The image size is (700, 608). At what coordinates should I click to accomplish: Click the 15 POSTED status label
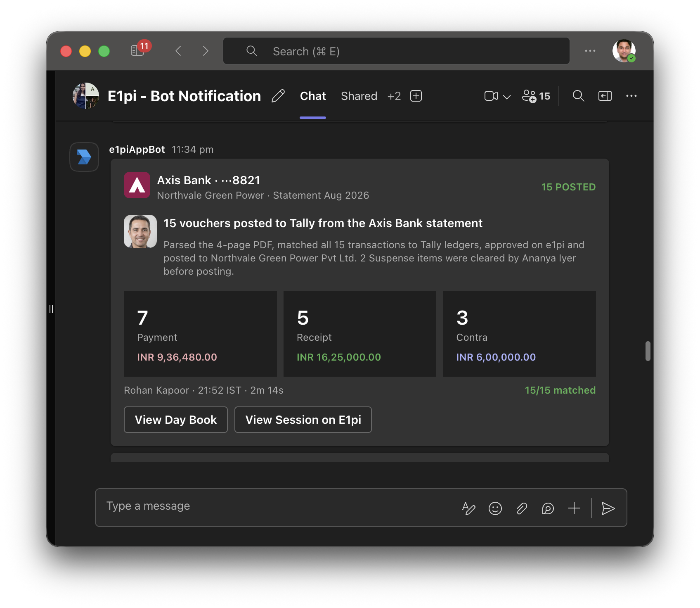click(568, 187)
